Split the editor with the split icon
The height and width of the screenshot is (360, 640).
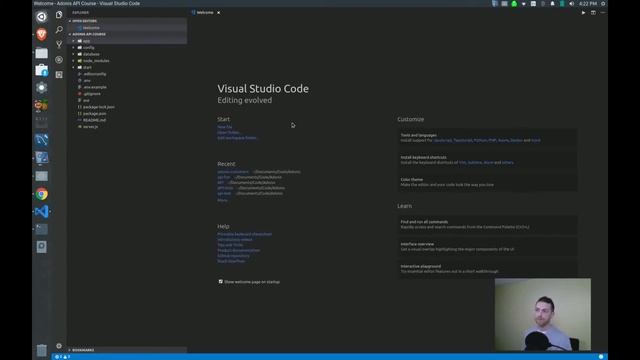(593, 13)
